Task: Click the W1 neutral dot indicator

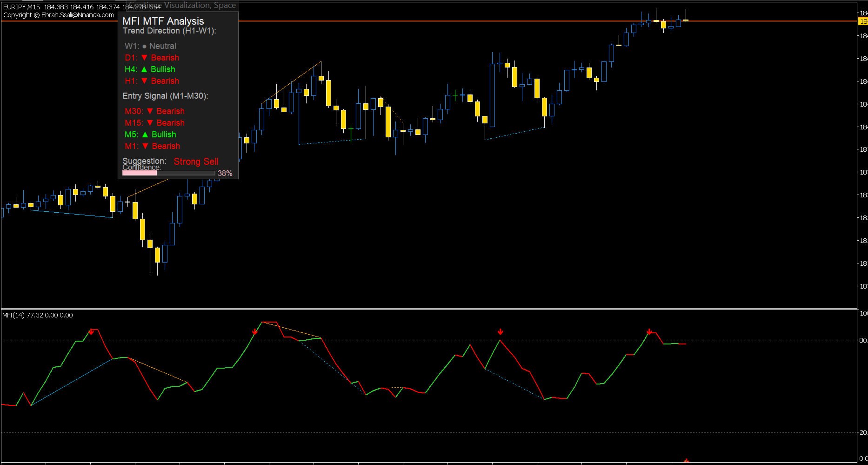Action: pyautogui.click(x=144, y=47)
